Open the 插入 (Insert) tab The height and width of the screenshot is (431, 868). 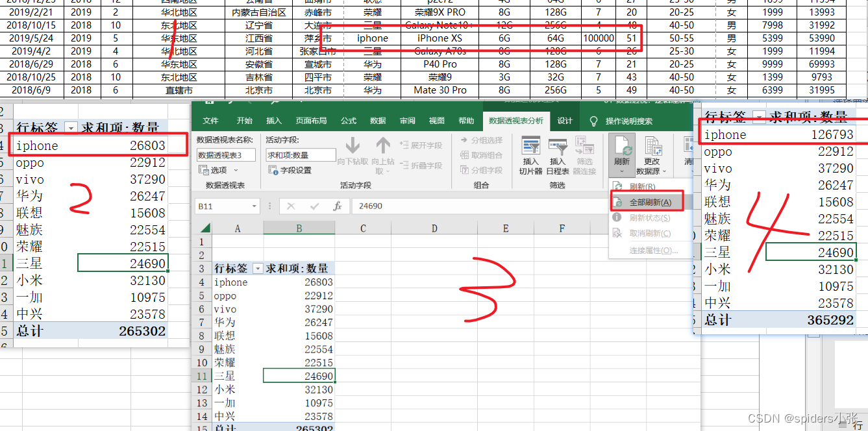[x=274, y=121]
